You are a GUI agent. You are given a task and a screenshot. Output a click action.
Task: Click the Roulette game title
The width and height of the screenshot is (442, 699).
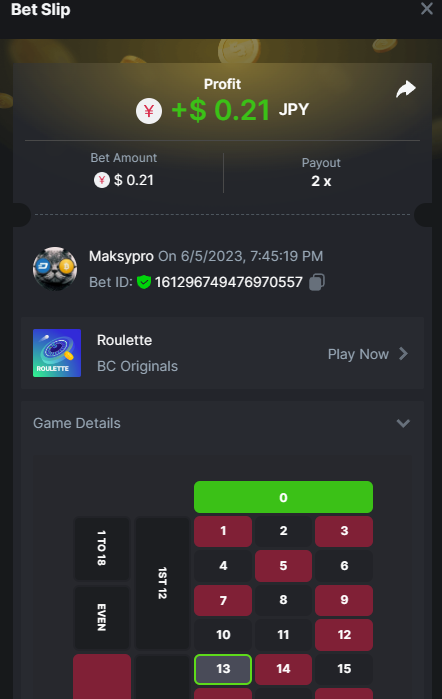(124, 340)
